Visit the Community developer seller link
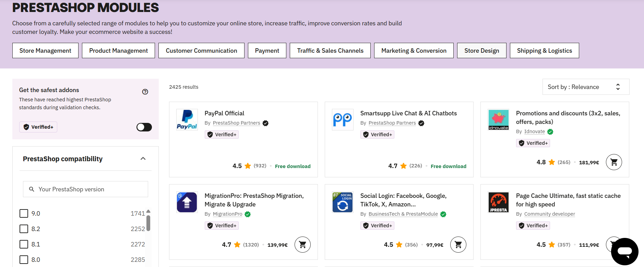This screenshot has width=644, height=267. click(549, 214)
